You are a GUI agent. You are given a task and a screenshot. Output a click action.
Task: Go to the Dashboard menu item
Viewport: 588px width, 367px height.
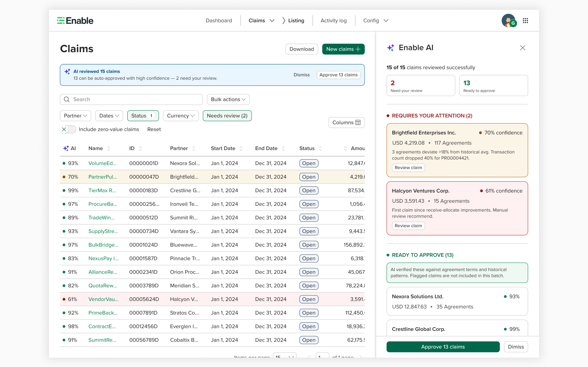coord(219,20)
